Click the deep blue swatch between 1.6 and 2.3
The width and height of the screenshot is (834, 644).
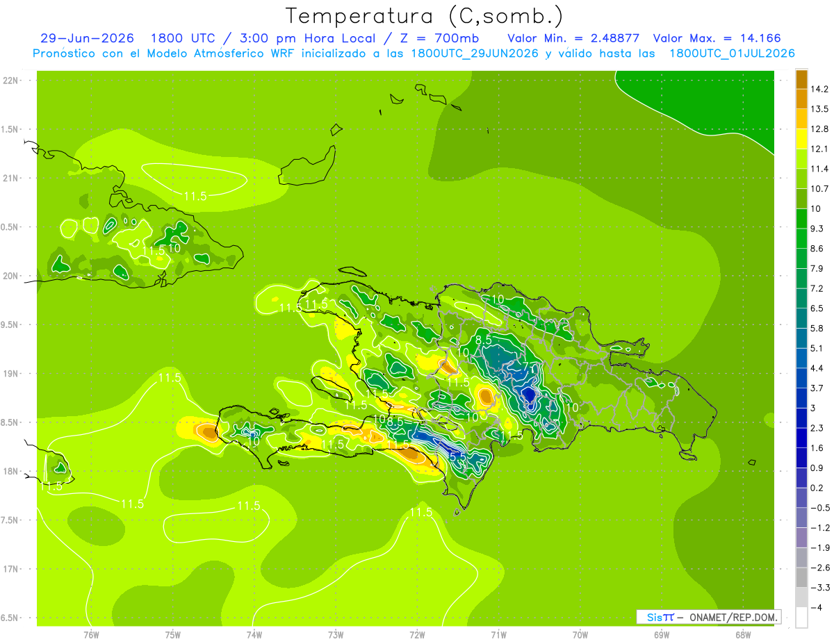(x=801, y=438)
